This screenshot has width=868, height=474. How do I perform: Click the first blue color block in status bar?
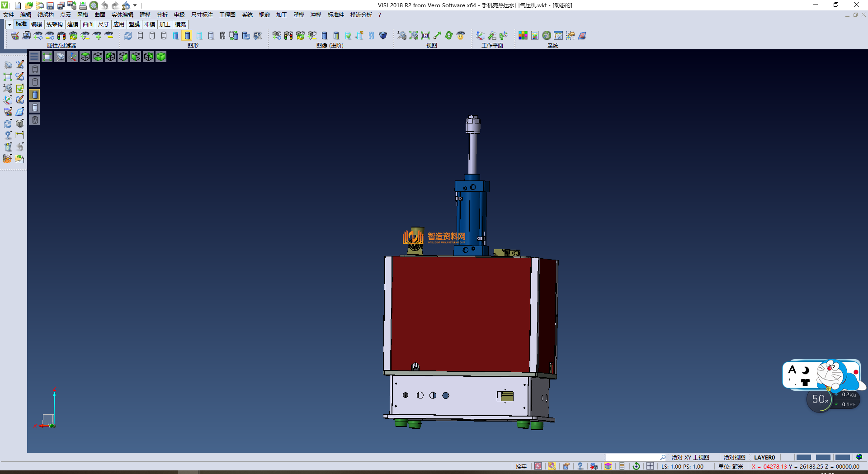pyautogui.click(x=803, y=457)
